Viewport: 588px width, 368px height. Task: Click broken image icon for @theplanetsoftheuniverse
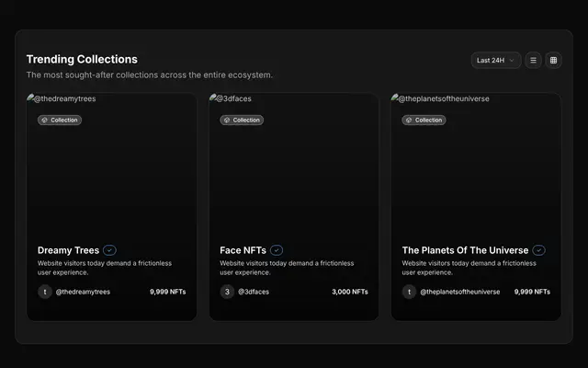point(395,98)
